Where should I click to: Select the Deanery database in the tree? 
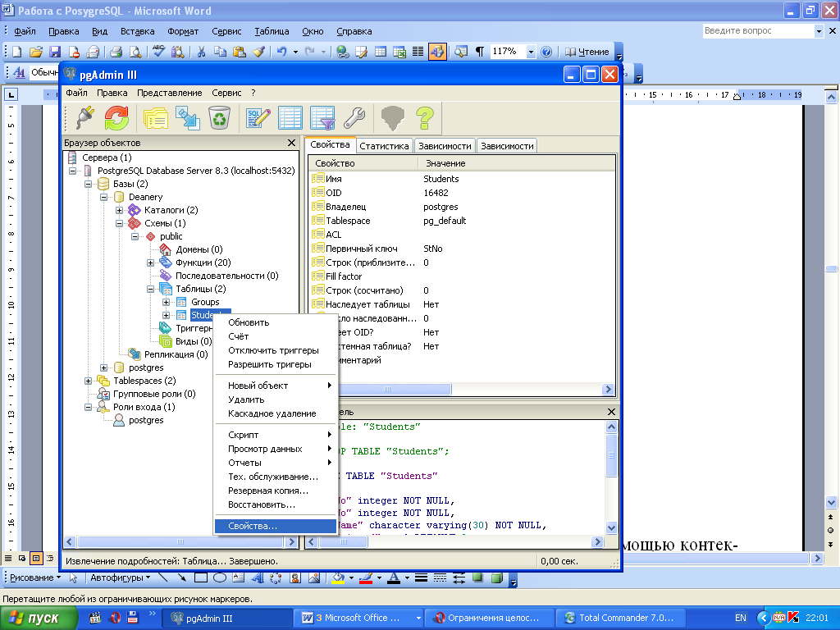[x=145, y=197]
